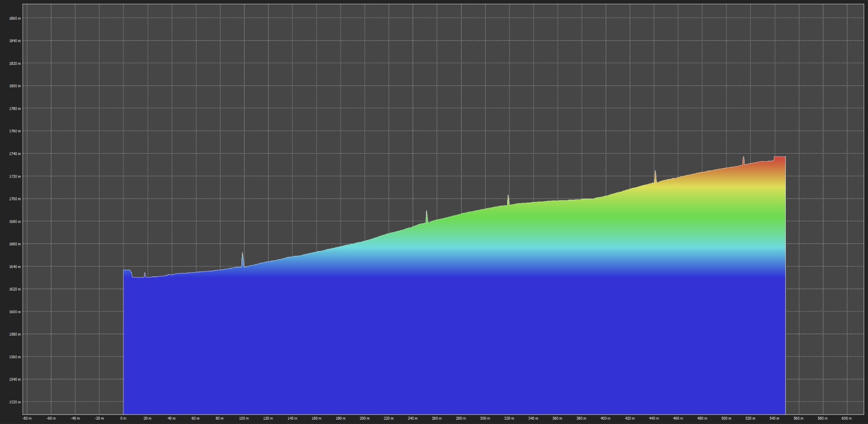Image resolution: width=868 pixels, height=424 pixels.
Task: Click the yellow spike near 440 m
Action: tap(655, 177)
